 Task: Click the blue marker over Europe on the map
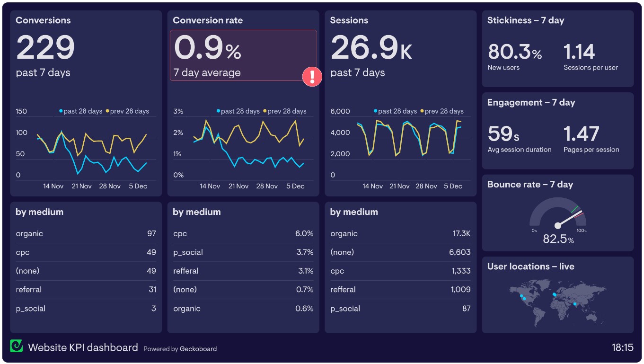tap(554, 294)
